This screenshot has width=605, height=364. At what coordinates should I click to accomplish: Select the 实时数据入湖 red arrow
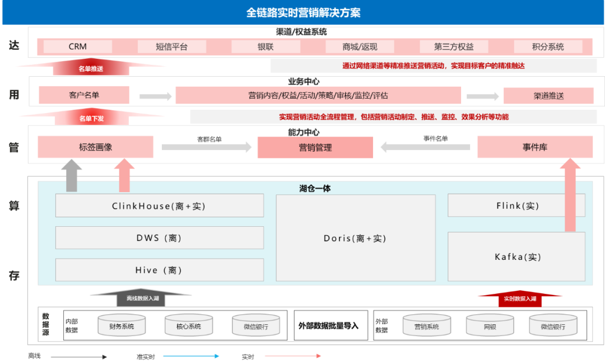click(x=520, y=298)
